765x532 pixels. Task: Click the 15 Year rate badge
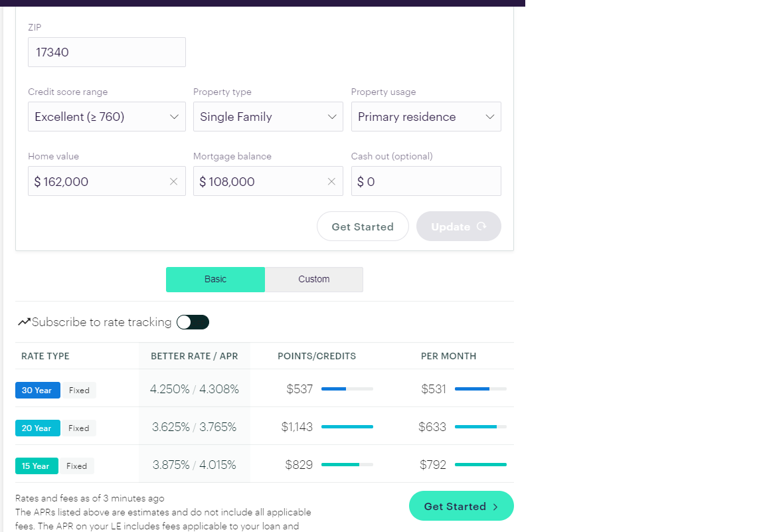37,466
